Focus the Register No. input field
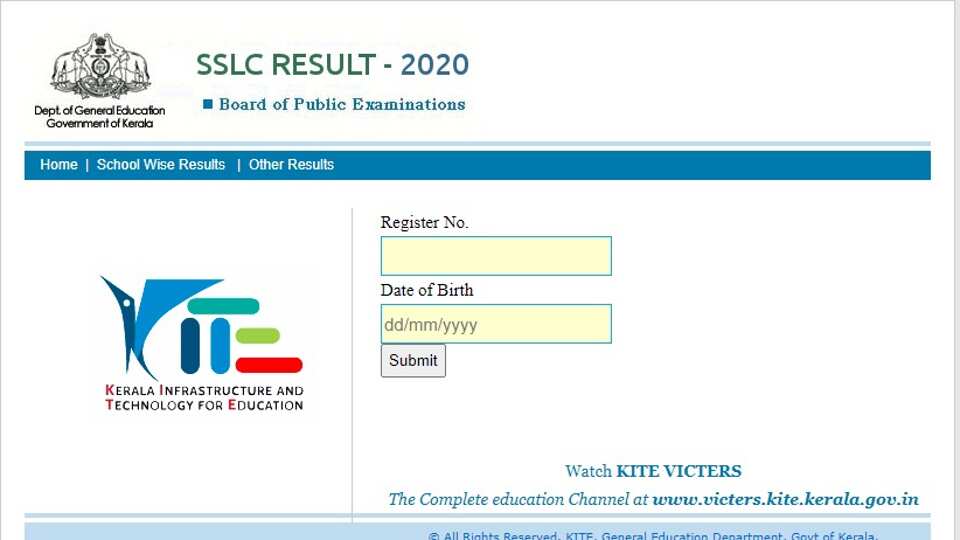 [x=495, y=256]
